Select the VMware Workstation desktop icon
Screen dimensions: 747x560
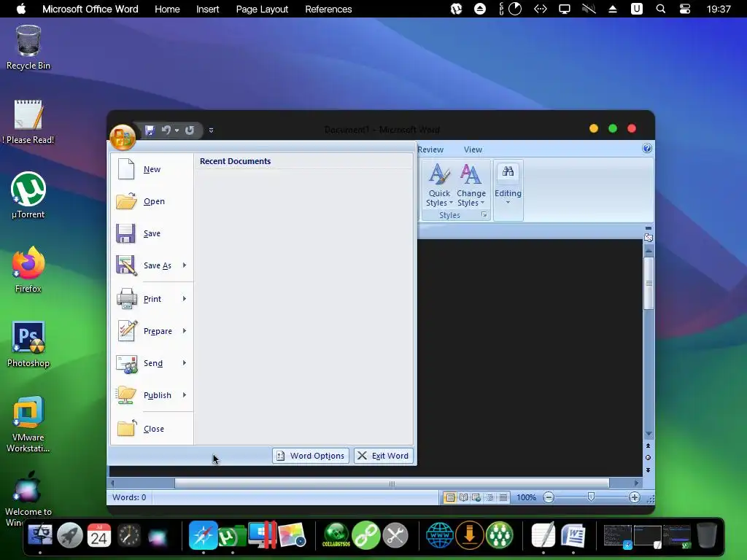(x=28, y=424)
